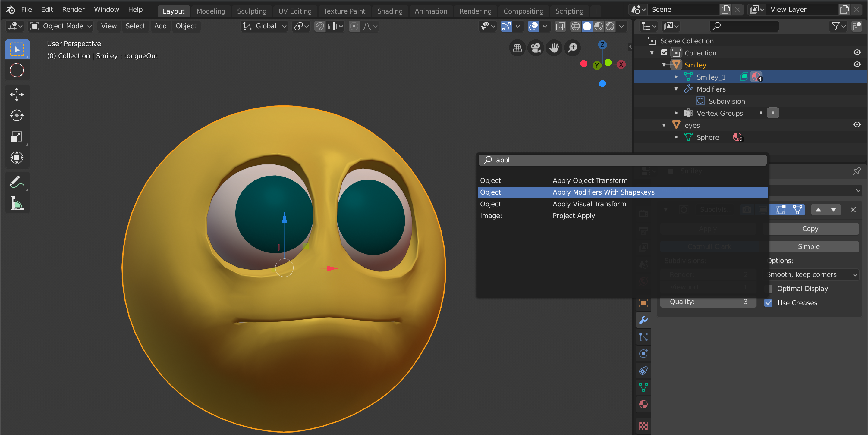
Task: Open the Object Mode dropdown
Action: pyautogui.click(x=61, y=26)
